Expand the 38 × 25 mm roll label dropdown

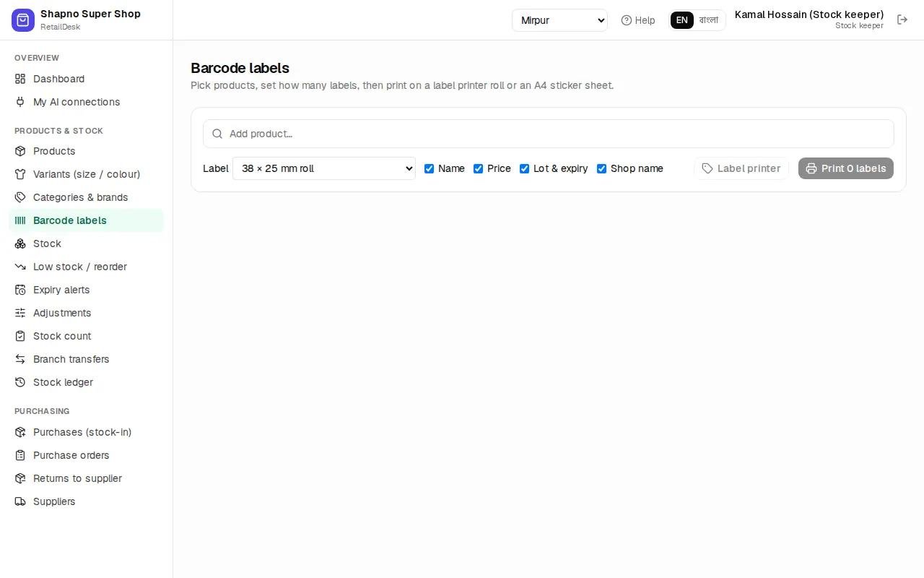pyautogui.click(x=324, y=168)
